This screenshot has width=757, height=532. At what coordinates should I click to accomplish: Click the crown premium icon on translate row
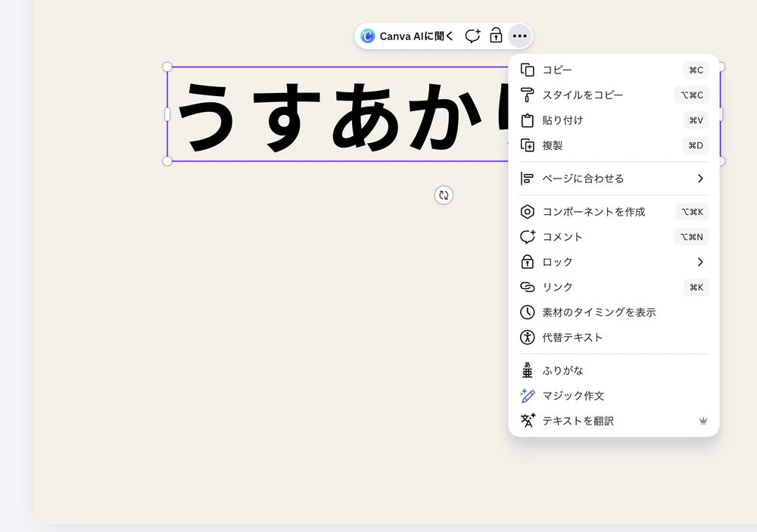(x=703, y=421)
